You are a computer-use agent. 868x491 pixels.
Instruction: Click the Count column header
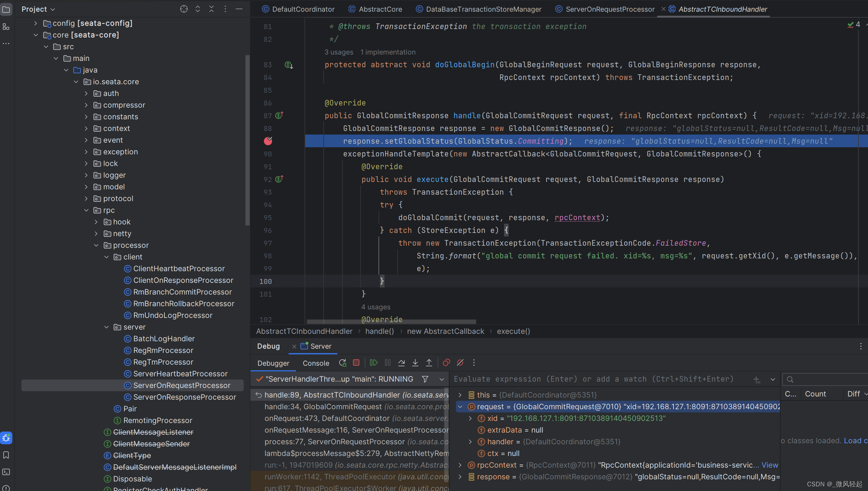pos(815,394)
